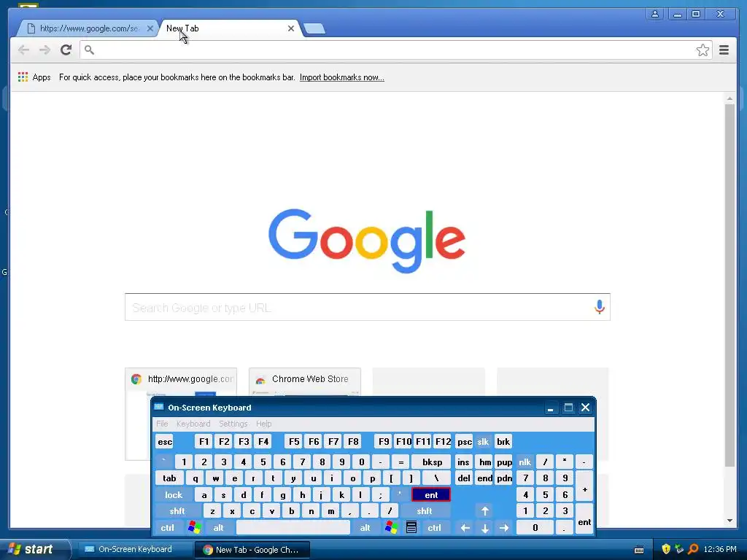Open the Chrome hamburger menu
747x560 pixels.
[724, 50]
